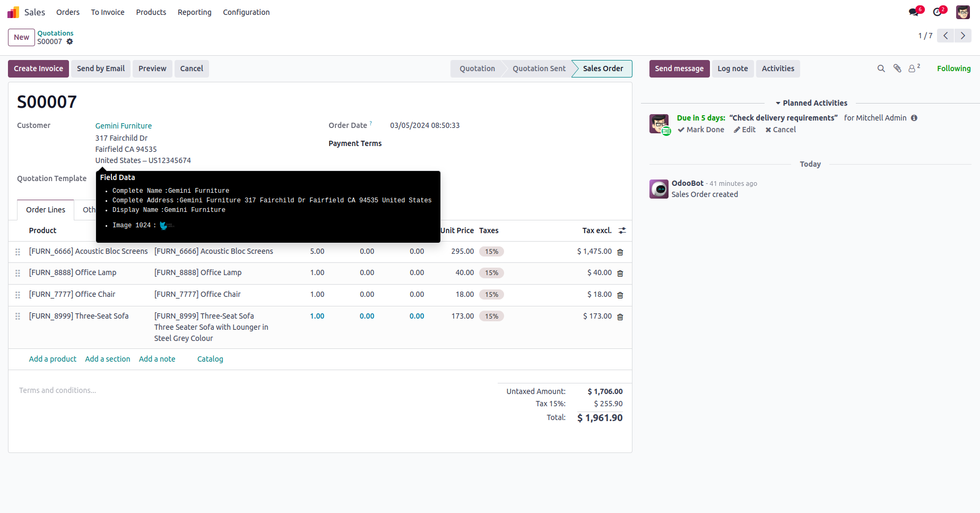Click the Tax excl. column header
The height and width of the screenshot is (513, 980).
pyautogui.click(x=597, y=230)
